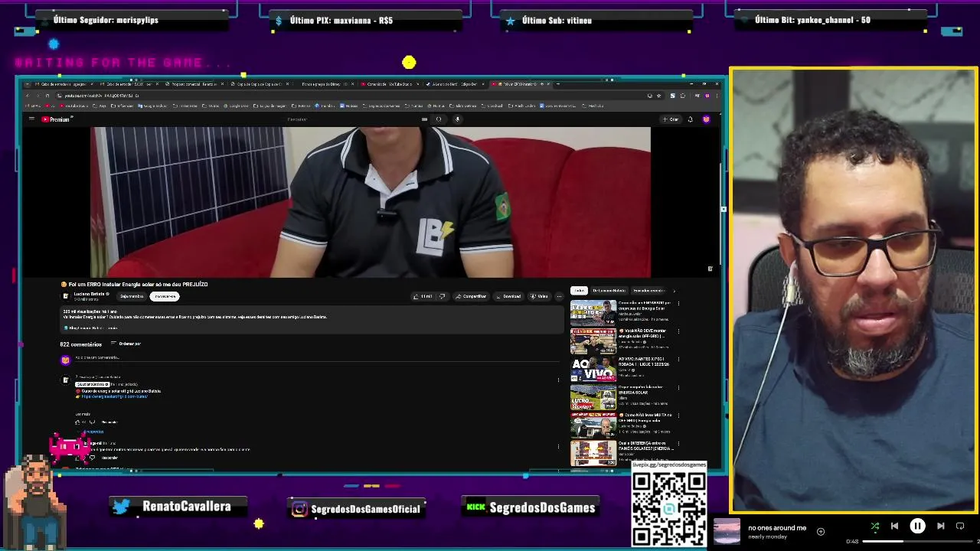This screenshot has height=551, width=980.
Task: Share the video via Compartilhar
Action: click(471, 296)
